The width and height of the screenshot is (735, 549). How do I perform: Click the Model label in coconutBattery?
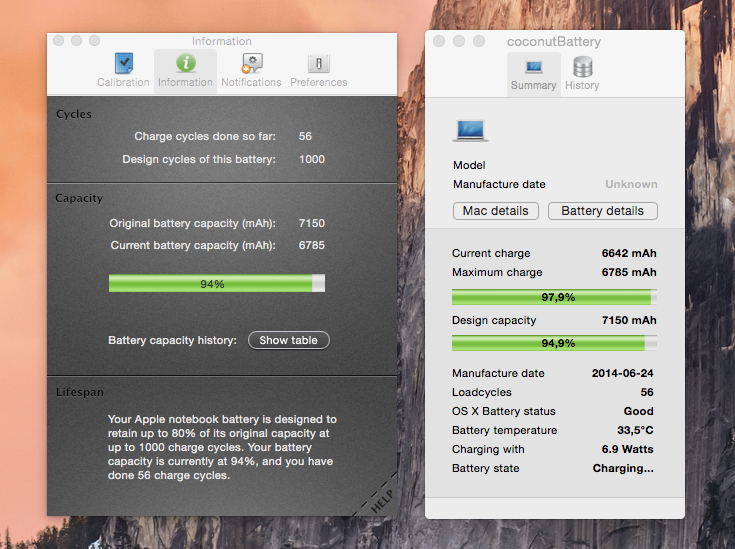[469, 165]
